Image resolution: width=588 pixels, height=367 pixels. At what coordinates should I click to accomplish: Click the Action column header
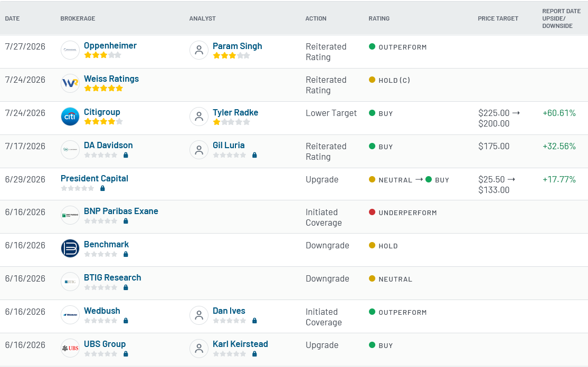316,18
